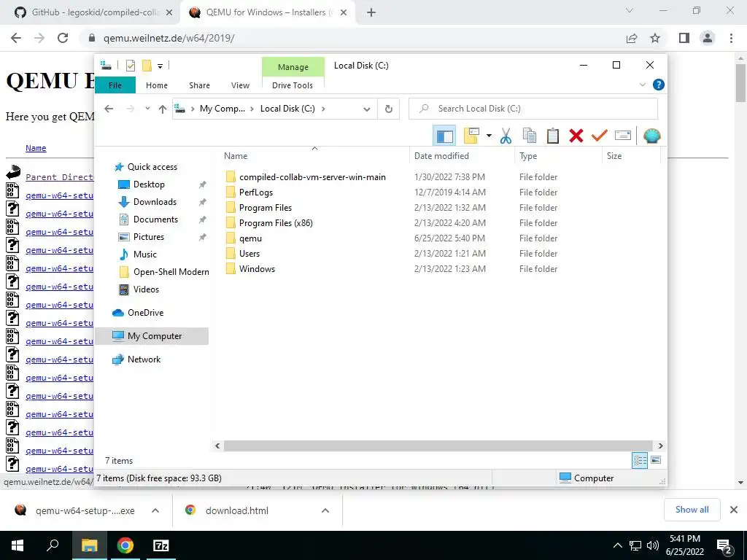Open Customize Quick Access Toolbar dropdown
The height and width of the screenshot is (560, 747).
[160, 66]
